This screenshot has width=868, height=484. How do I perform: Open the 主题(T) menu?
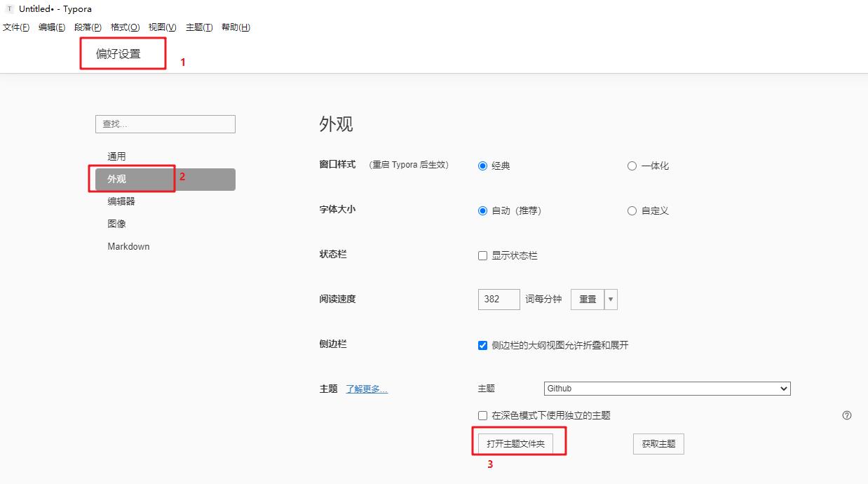[199, 27]
